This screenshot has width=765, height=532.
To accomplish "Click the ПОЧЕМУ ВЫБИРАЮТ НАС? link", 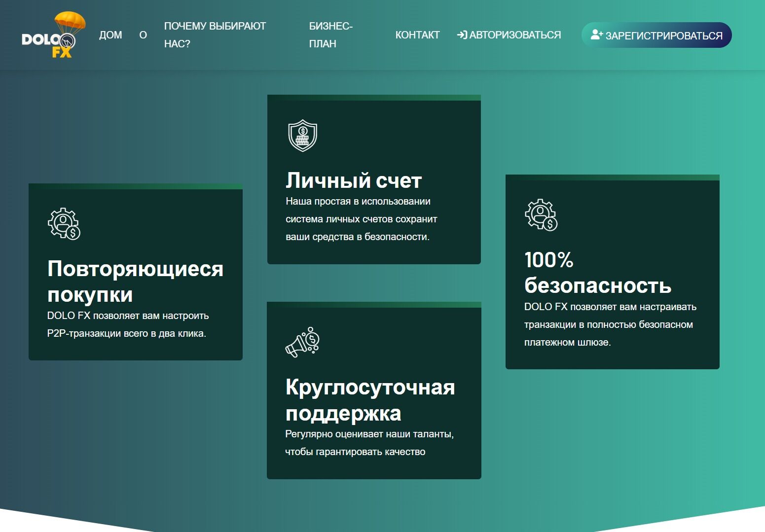I will pos(216,35).
